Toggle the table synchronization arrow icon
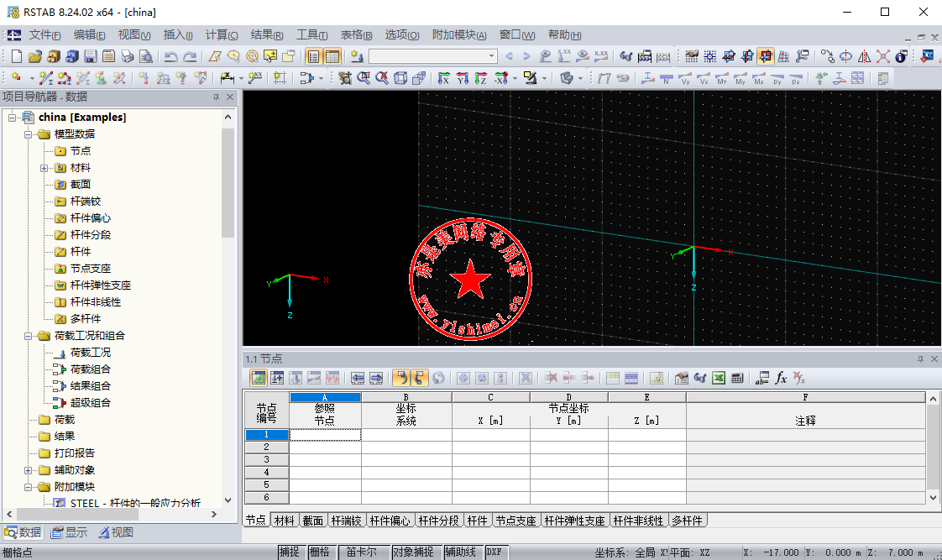 click(x=400, y=378)
